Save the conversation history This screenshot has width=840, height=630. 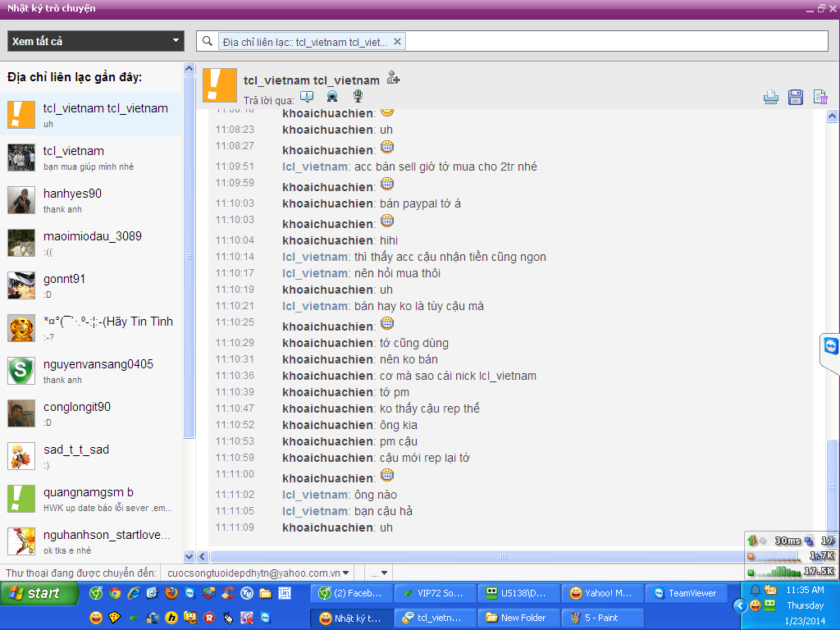pos(796,97)
